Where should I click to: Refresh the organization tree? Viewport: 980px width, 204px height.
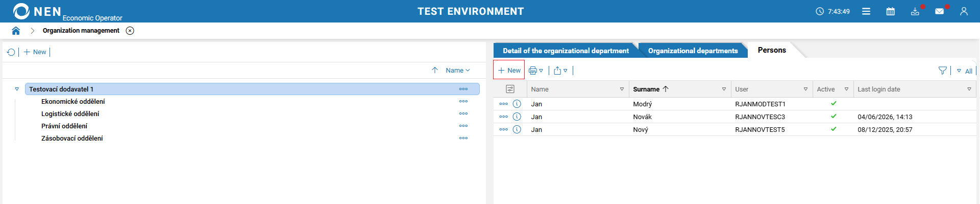(x=11, y=52)
